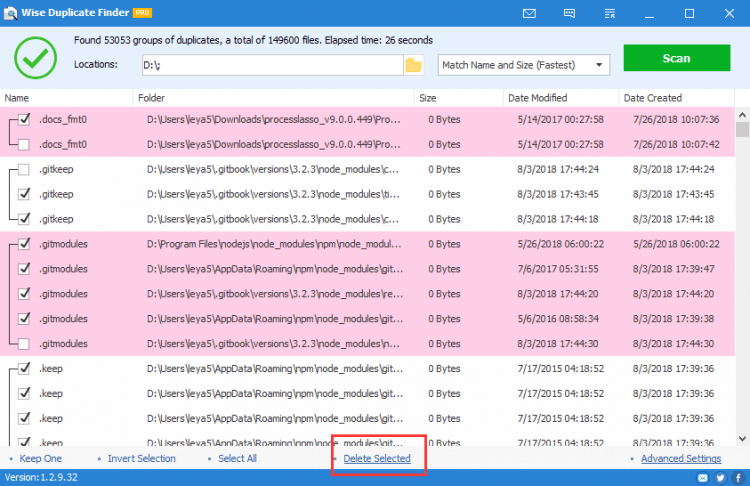Uncheck .gitmodules modified 5/6/2016 checkbox
750x486 pixels.
(24, 319)
